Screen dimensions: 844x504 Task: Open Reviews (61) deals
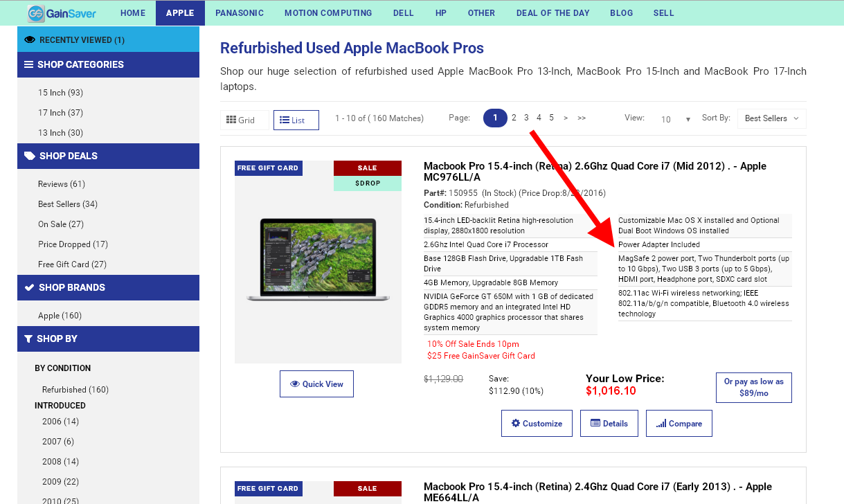point(62,184)
